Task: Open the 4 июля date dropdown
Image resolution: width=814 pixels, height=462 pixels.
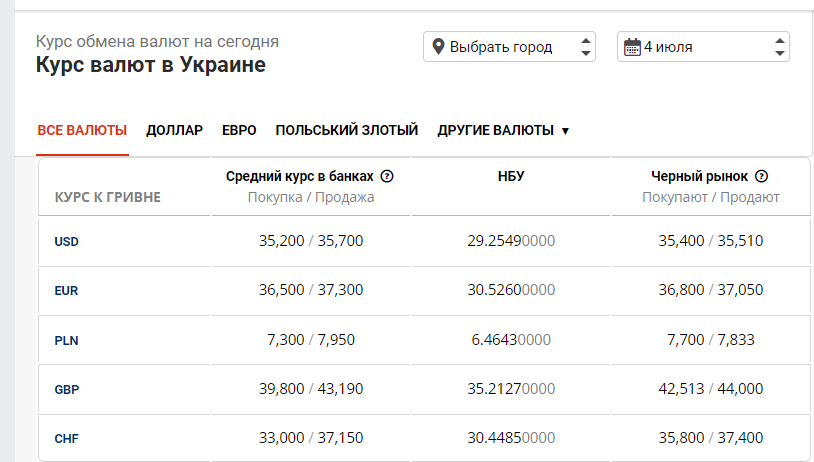Action: (703, 47)
